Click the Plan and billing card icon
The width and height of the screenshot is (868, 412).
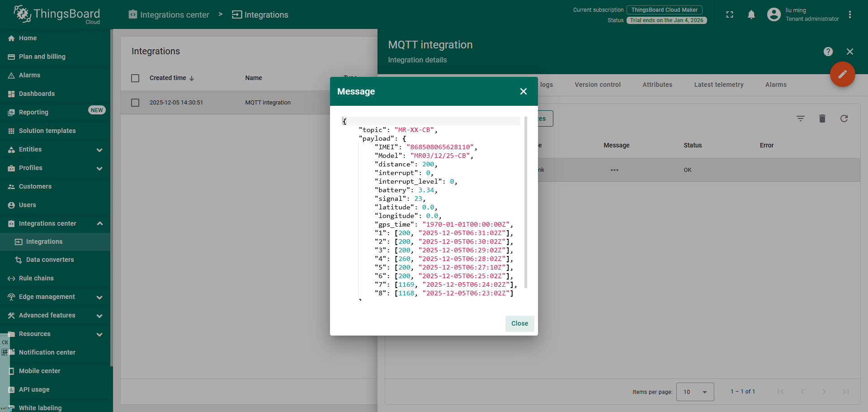pyautogui.click(x=11, y=57)
